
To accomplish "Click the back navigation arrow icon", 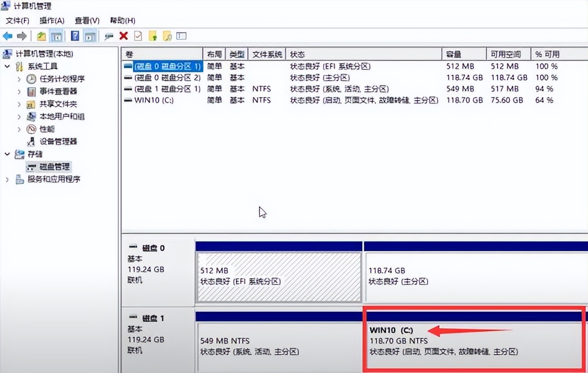I will point(8,36).
